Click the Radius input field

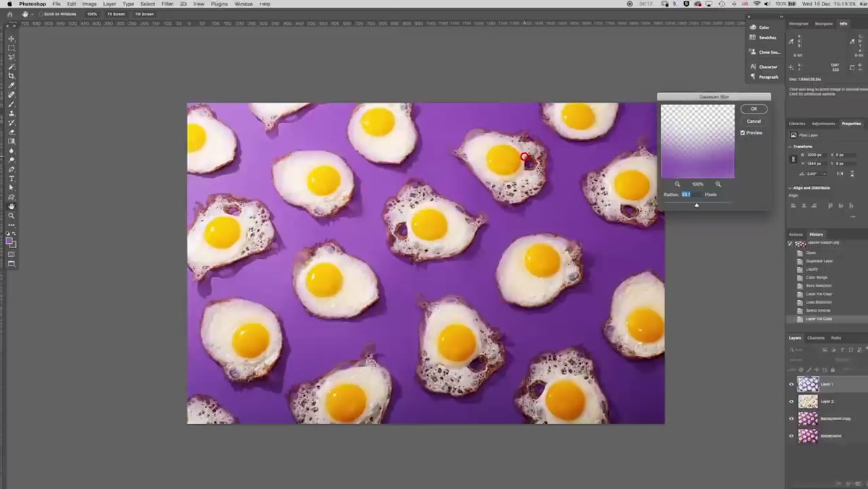point(691,195)
